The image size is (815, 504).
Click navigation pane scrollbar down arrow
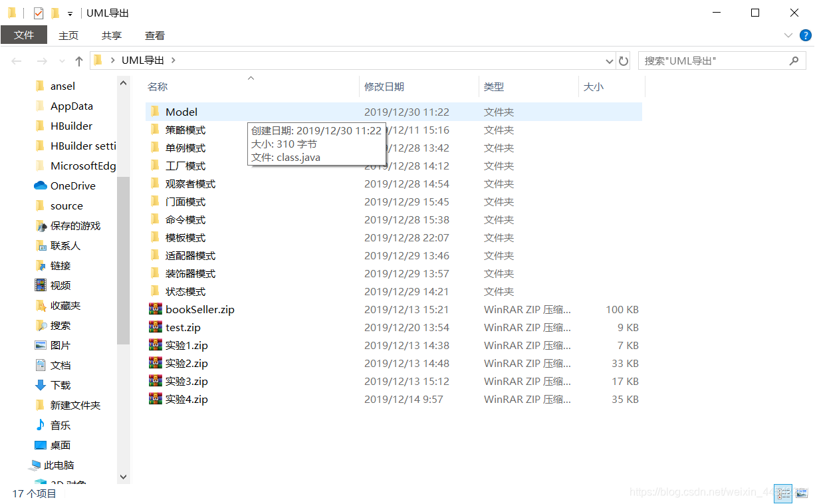pyautogui.click(x=123, y=477)
